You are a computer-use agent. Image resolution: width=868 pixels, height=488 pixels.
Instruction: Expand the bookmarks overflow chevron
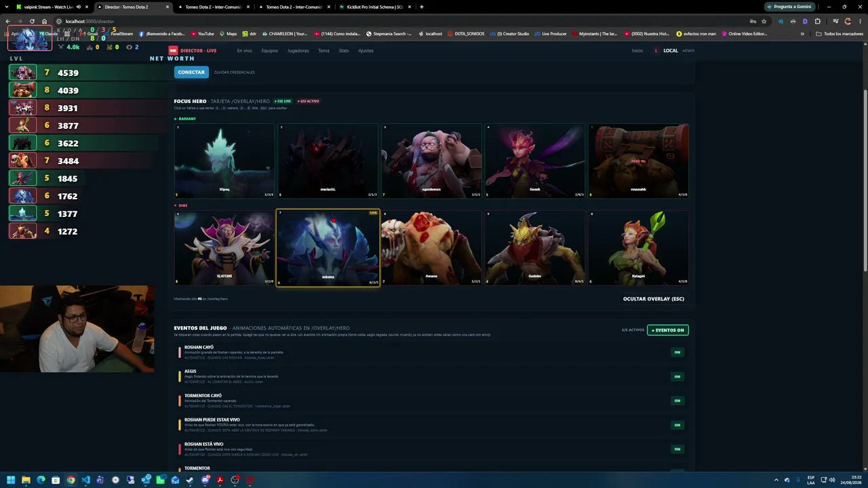click(802, 33)
